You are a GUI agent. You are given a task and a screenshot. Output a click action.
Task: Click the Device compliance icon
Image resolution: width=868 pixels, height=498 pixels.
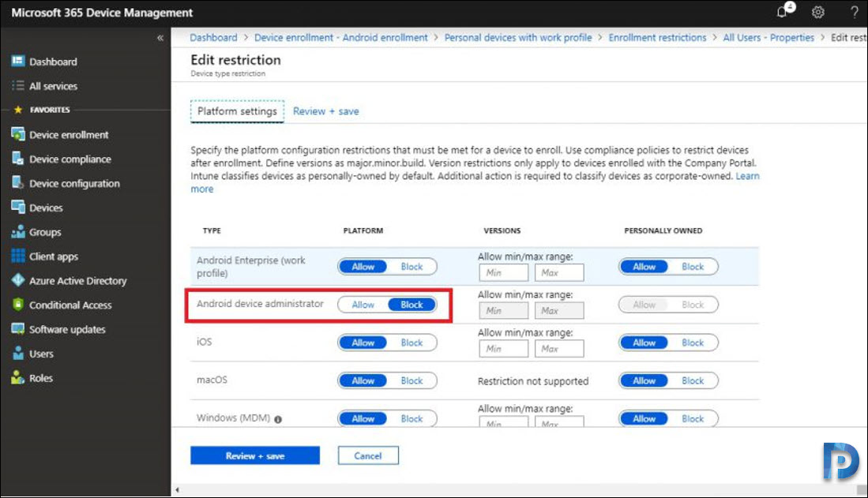click(17, 159)
